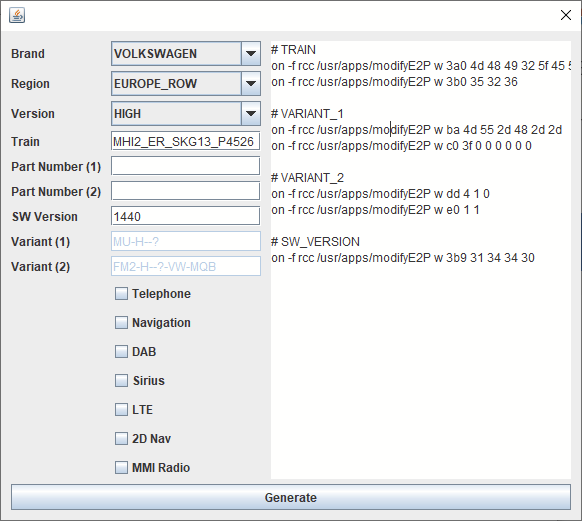Click the output line writing to c0

(401, 146)
